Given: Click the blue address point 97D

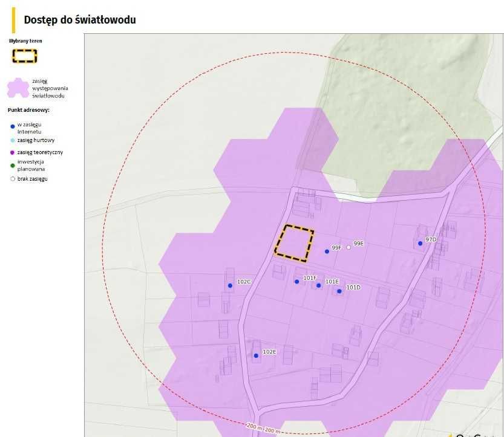Looking at the screenshot, I should coord(420,244).
